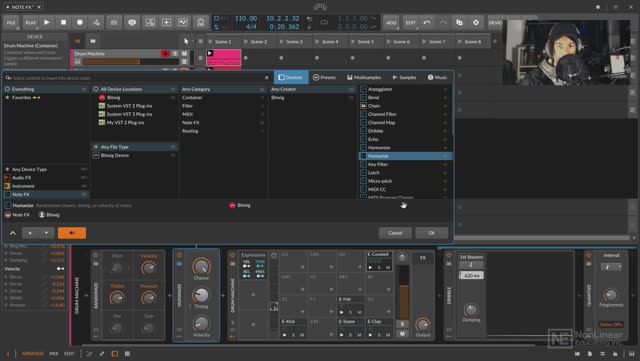Click the mouse pointer tool icon
This screenshot has height=361, width=640.
click(186, 41)
